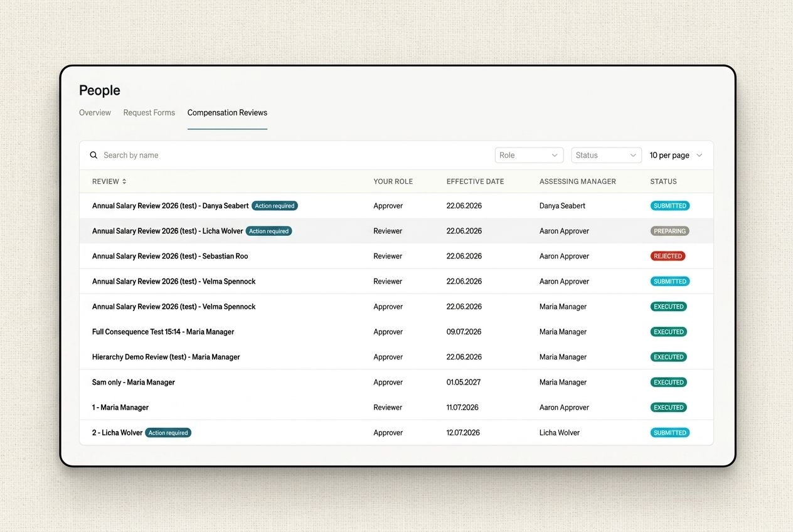Screen dimensions: 793x532
Task: Click SUBMITTED status on 2 - Licha Wolver row
Action: tap(670, 432)
